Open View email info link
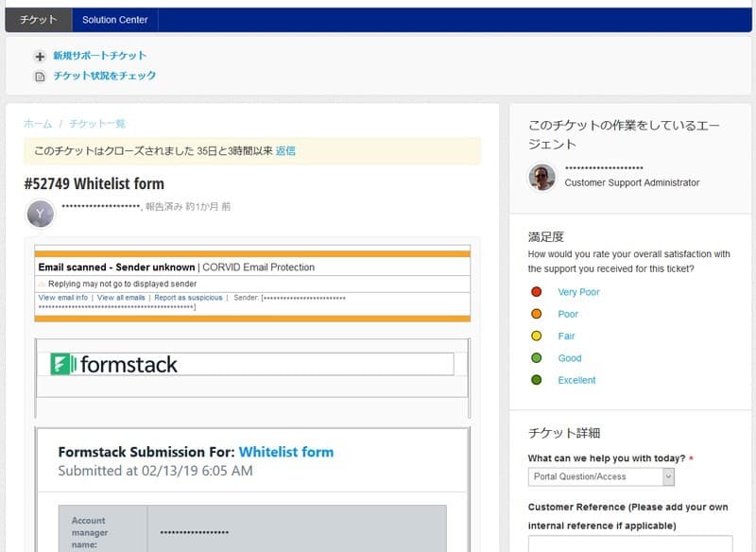 click(63, 298)
